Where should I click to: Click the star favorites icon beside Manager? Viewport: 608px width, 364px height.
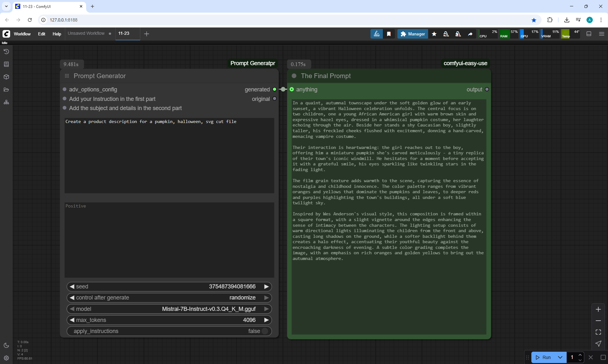[434, 34]
